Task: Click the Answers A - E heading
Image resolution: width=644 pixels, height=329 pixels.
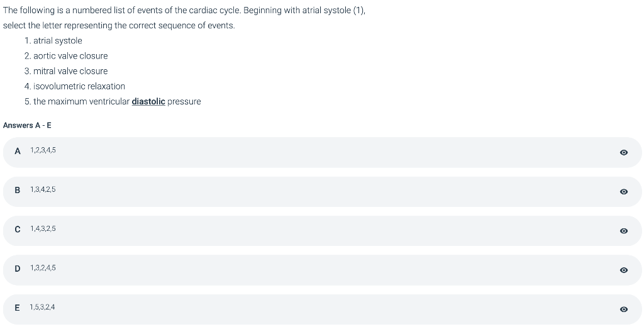Action: click(27, 125)
